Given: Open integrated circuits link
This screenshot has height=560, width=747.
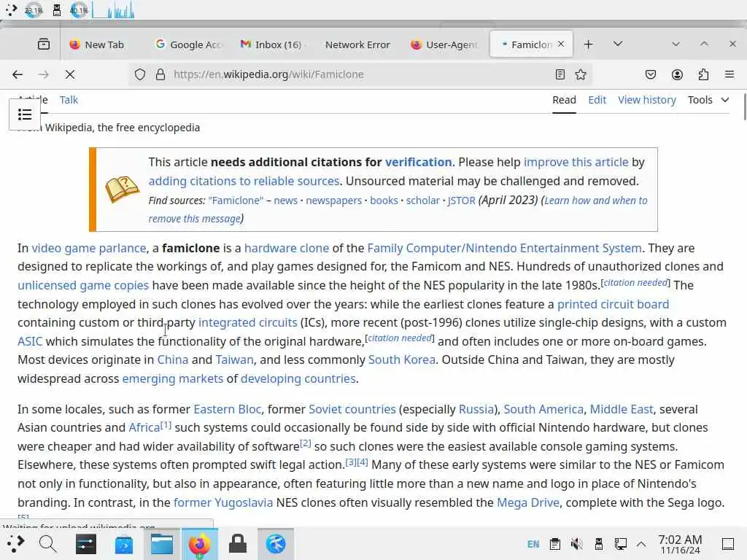Looking at the screenshot, I should 248,322.
